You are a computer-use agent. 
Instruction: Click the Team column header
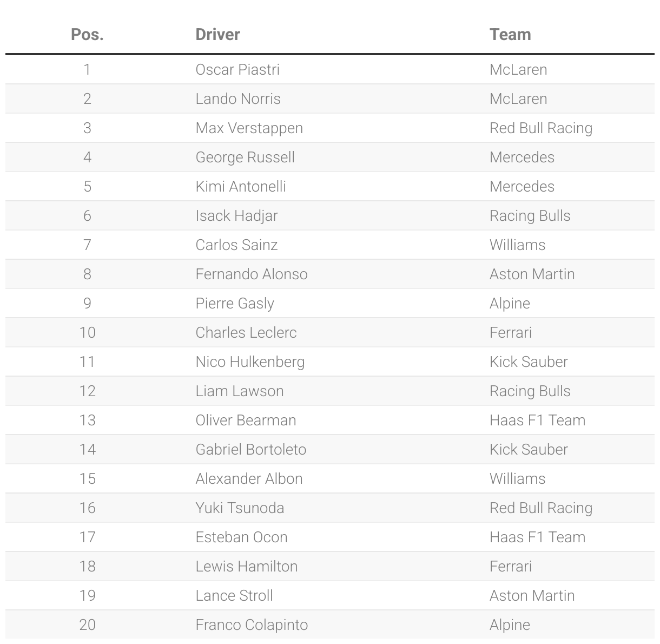click(510, 35)
